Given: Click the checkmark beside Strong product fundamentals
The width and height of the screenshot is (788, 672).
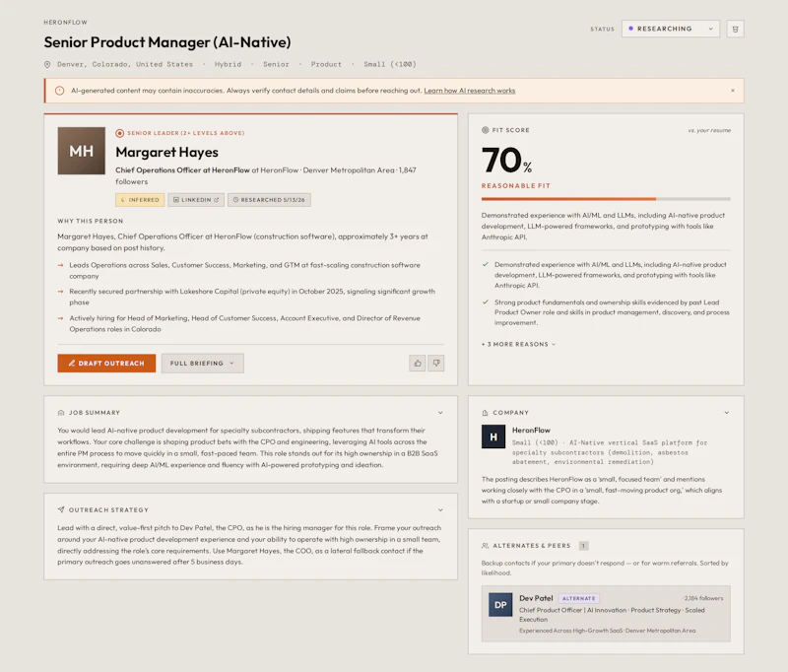Looking at the screenshot, I should (485, 302).
